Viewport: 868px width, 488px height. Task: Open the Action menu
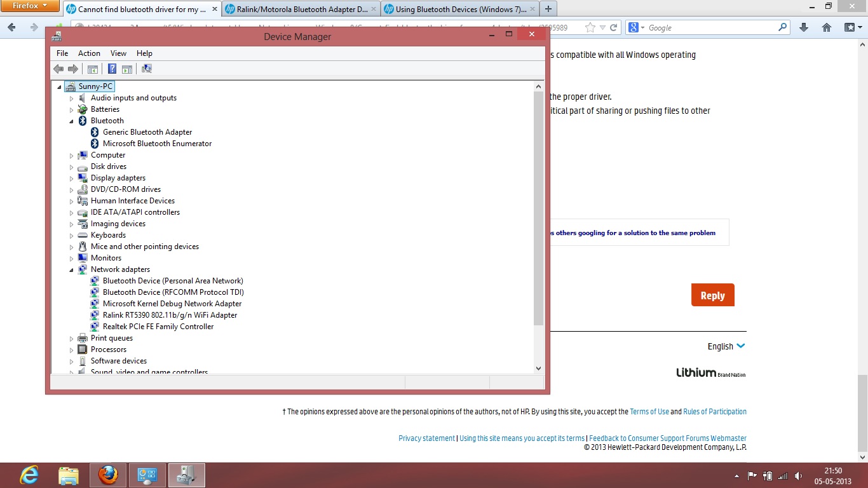(89, 53)
